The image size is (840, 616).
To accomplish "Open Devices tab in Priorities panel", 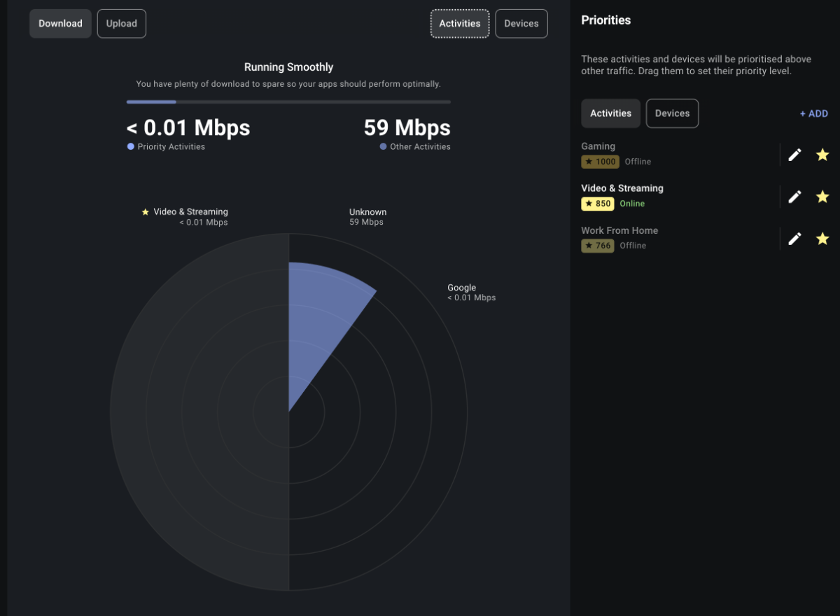I will (x=672, y=113).
